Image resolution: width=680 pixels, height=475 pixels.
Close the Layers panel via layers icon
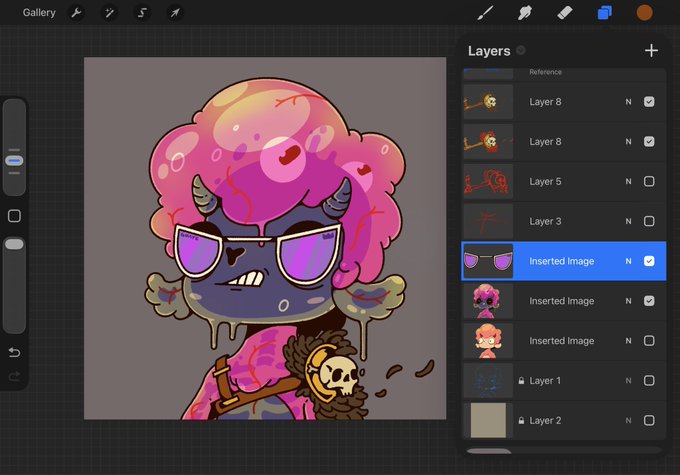[605, 13]
